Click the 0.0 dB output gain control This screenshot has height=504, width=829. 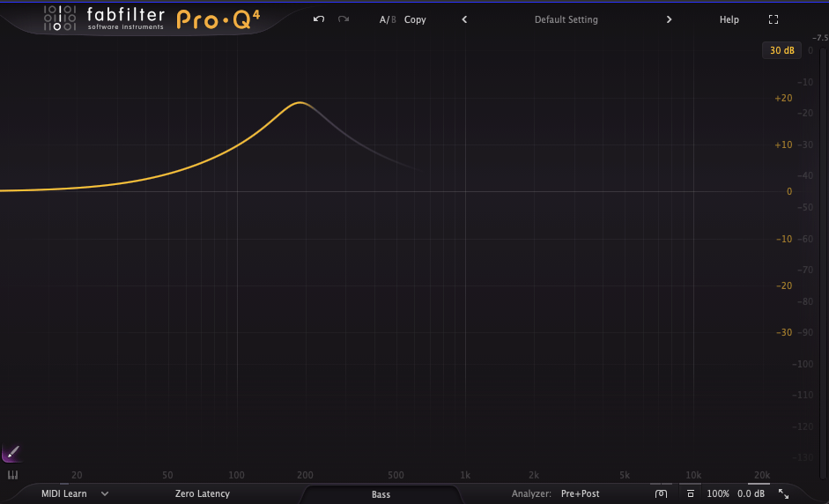pos(751,494)
